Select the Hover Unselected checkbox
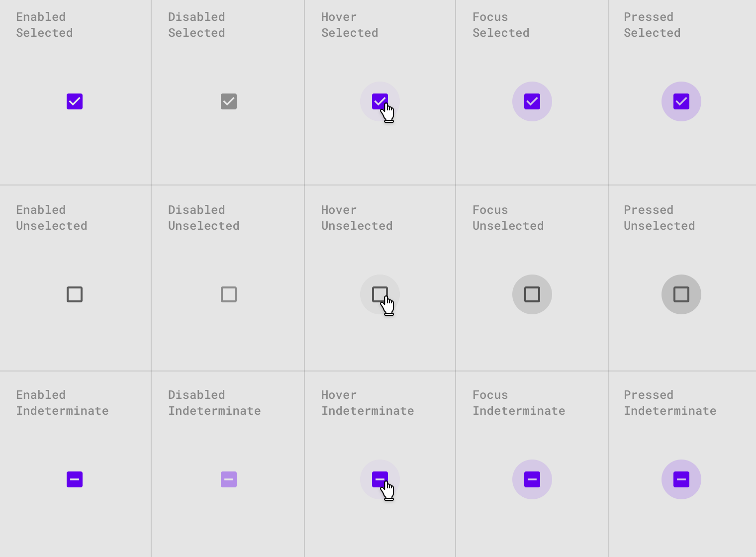Screen dimensions: 756x557 tap(379, 294)
